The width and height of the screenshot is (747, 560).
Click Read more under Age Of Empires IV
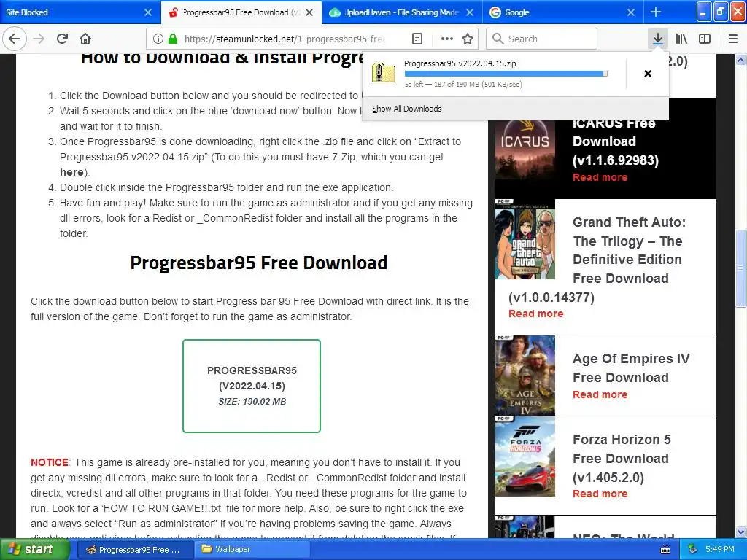point(600,394)
